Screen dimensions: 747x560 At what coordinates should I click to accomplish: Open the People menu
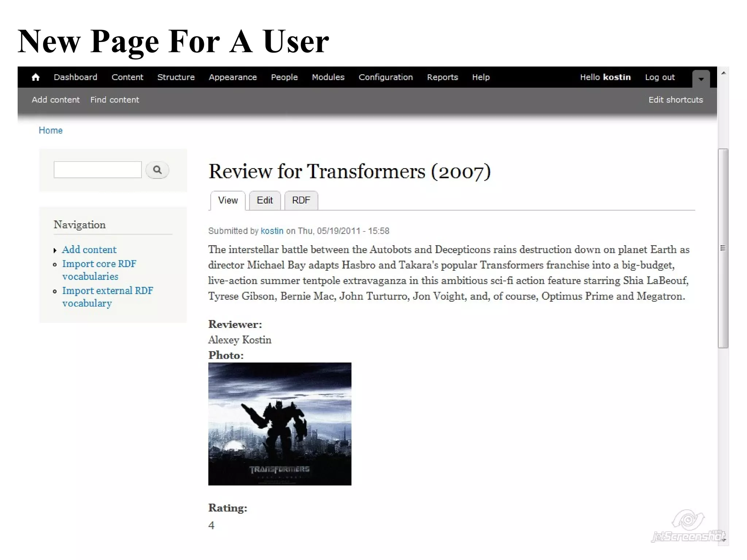coord(284,77)
